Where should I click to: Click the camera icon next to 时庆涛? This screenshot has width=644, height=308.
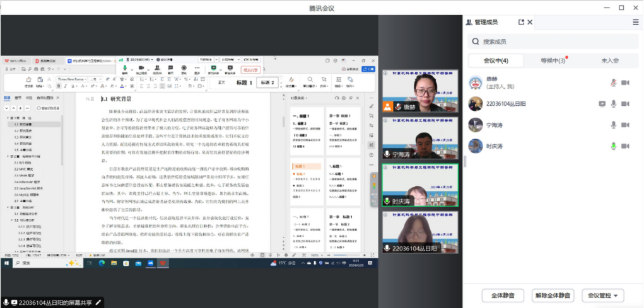pos(625,146)
